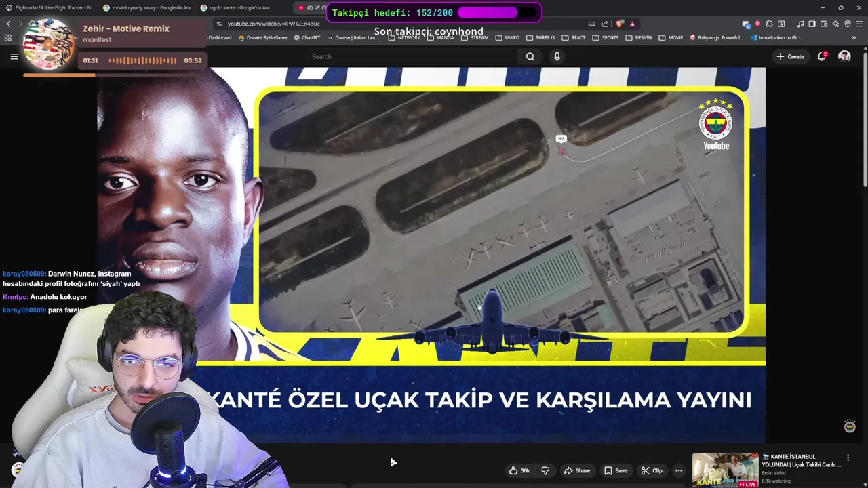Screen dimensions: 868x488
Task: Open YouTube notifications bell
Action: point(822,56)
